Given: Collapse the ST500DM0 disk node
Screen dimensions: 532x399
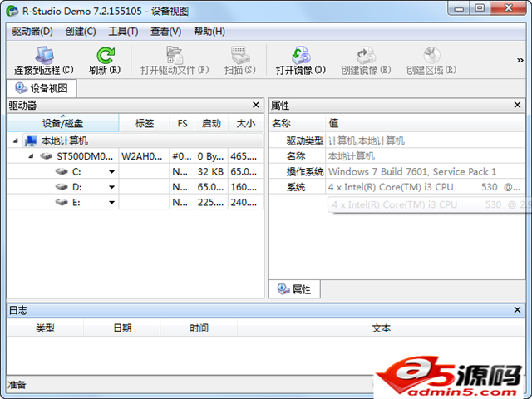Looking at the screenshot, I should [x=31, y=156].
